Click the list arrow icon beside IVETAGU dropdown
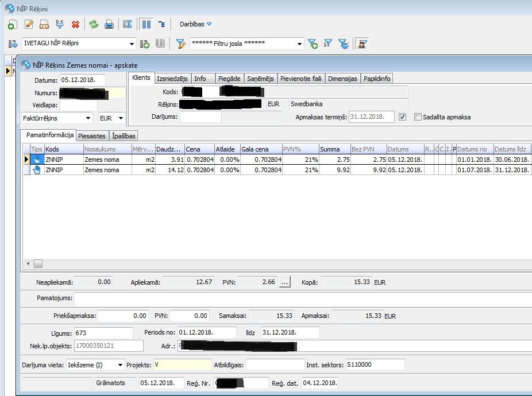Screen dimensions: 532x396 coord(13,44)
